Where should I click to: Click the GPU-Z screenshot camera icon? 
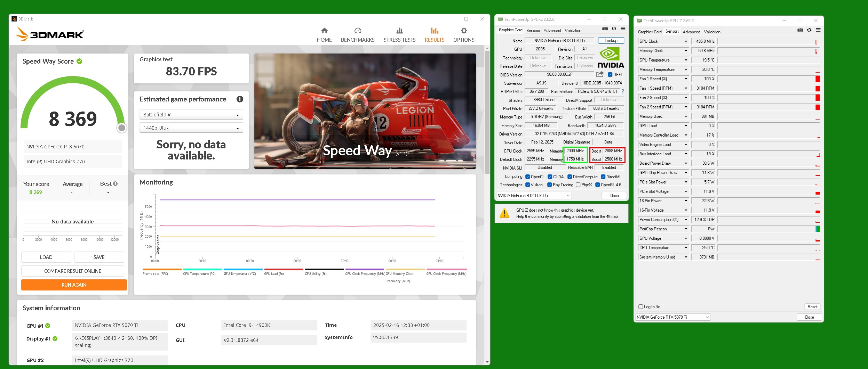click(605, 29)
